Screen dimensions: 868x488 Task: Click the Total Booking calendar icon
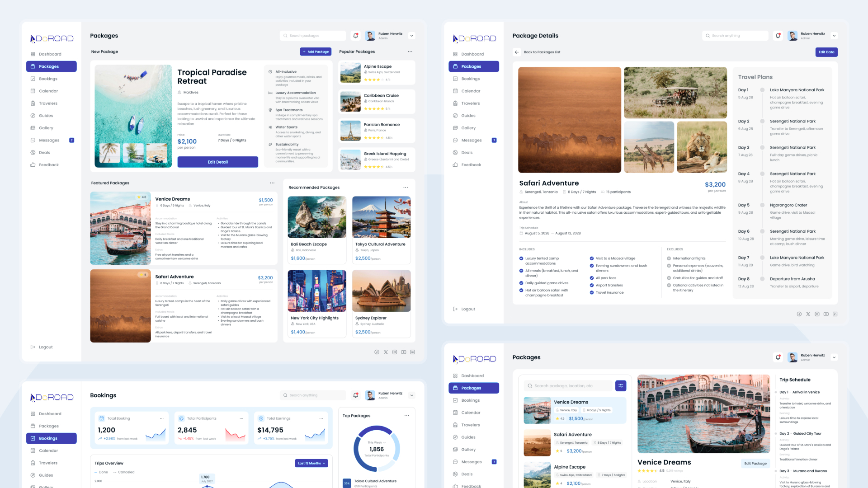click(x=102, y=418)
